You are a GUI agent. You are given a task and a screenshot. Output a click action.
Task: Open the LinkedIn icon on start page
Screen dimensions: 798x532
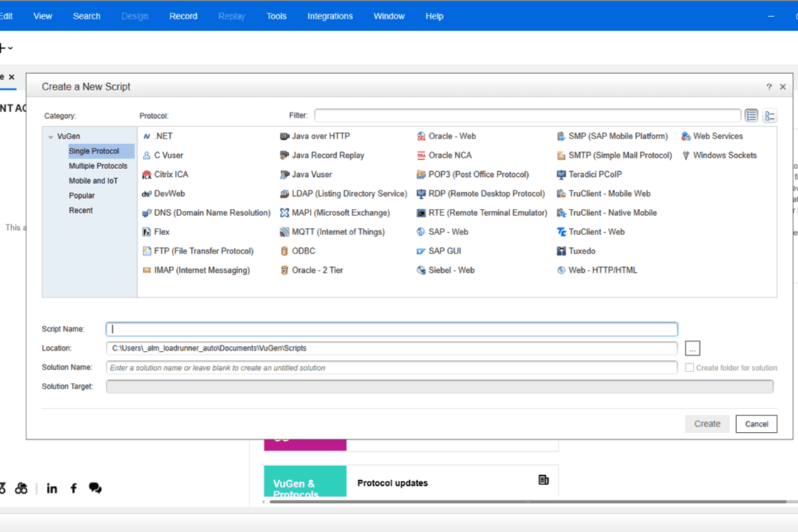(x=52, y=489)
